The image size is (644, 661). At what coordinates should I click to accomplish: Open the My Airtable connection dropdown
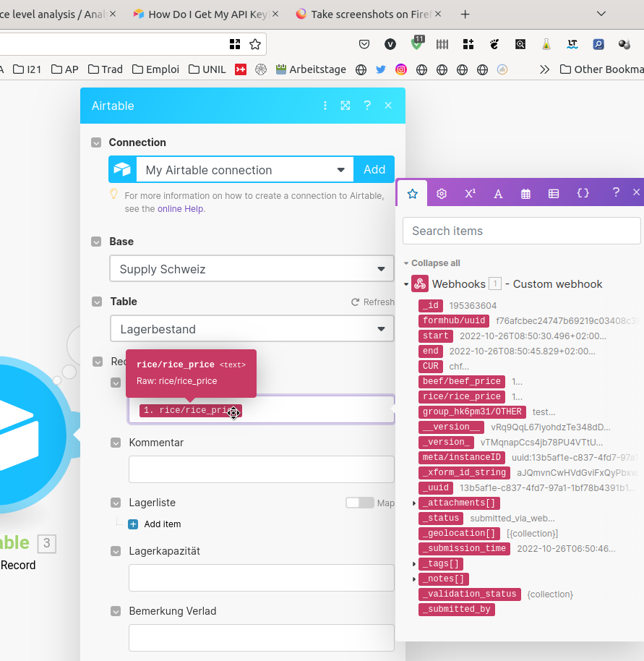click(x=245, y=169)
